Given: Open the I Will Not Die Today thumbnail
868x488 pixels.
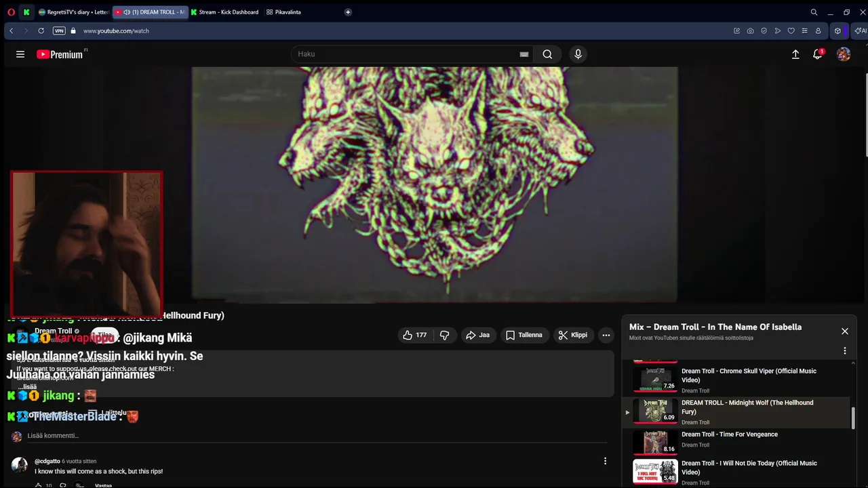Looking at the screenshot, I should click(655, 472).
